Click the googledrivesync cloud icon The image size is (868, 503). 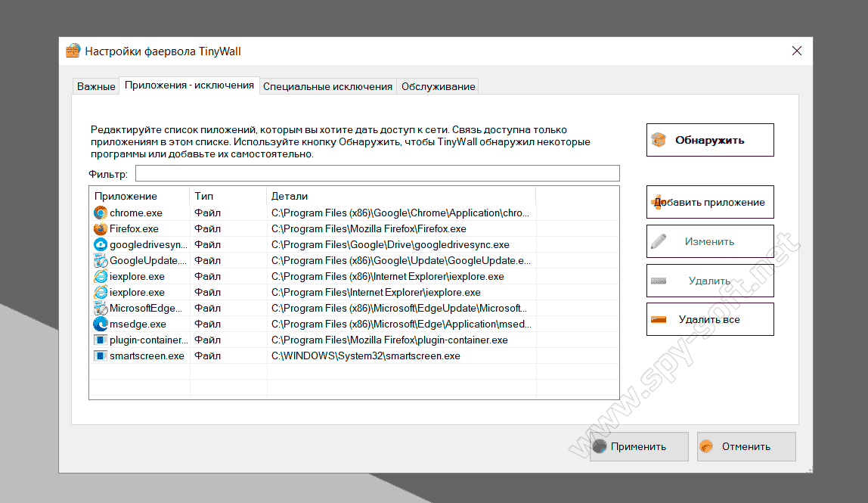(x=100, y=244)
